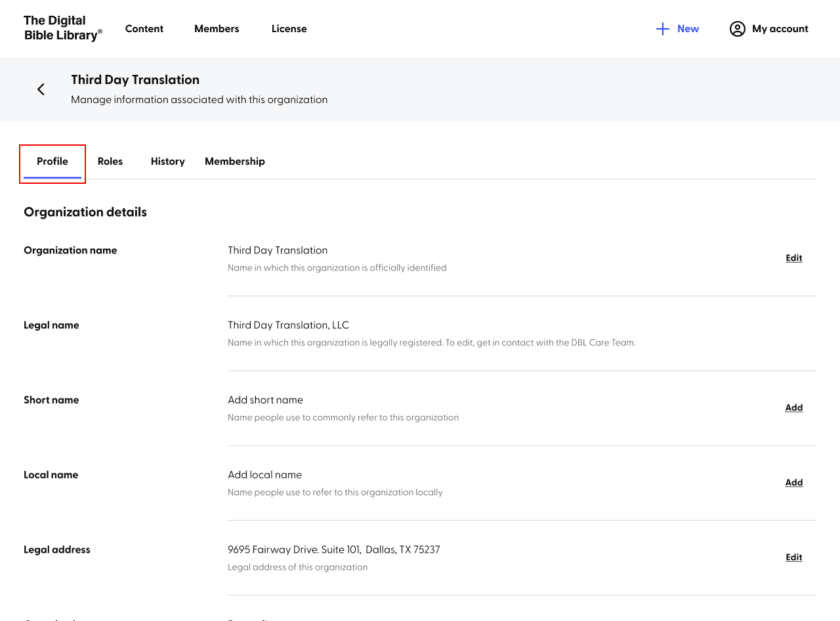The width and height of the screenshot is (840, 621).
Task: Click description 'refer to this organization locally'
Action: [335, 492]
